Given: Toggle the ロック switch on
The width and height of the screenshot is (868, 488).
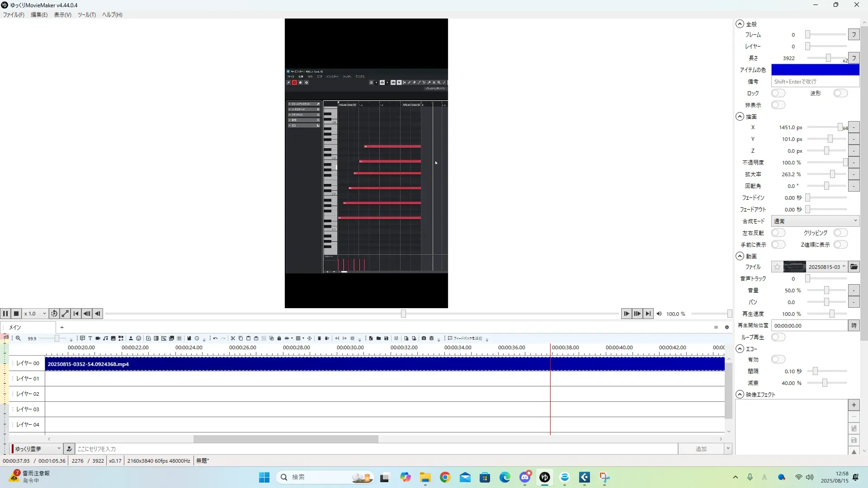Looking at the screenshot, I should [778, 93].
